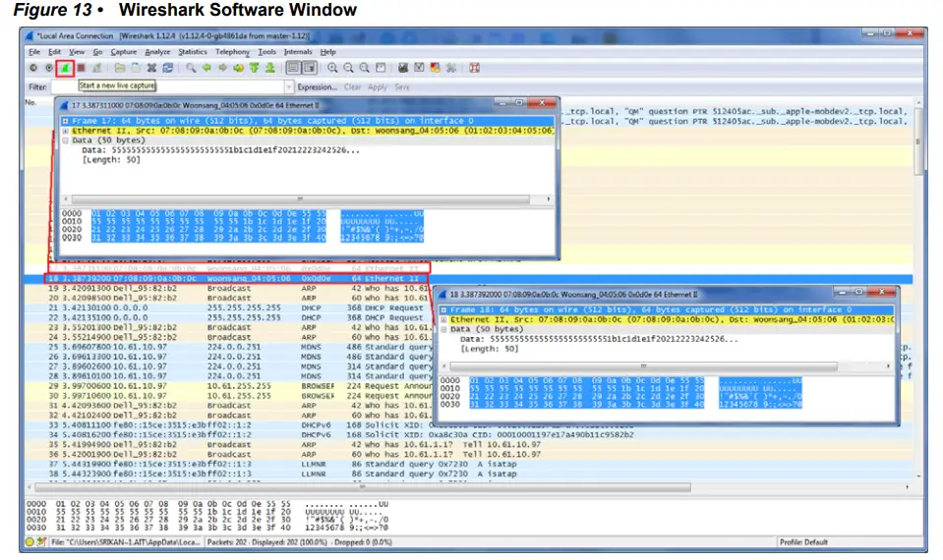
Task: Edit capture file comments status icon
Action: pos(41,542)
